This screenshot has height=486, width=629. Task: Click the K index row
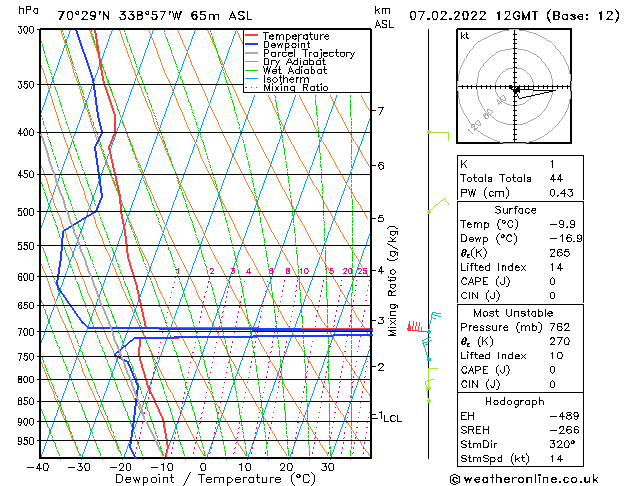click(x=520, y=164)
